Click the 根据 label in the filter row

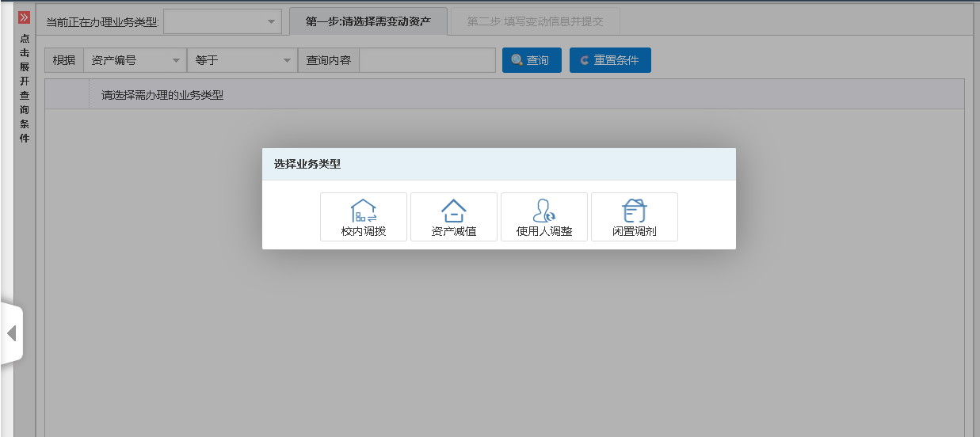[x=64, y=60]
